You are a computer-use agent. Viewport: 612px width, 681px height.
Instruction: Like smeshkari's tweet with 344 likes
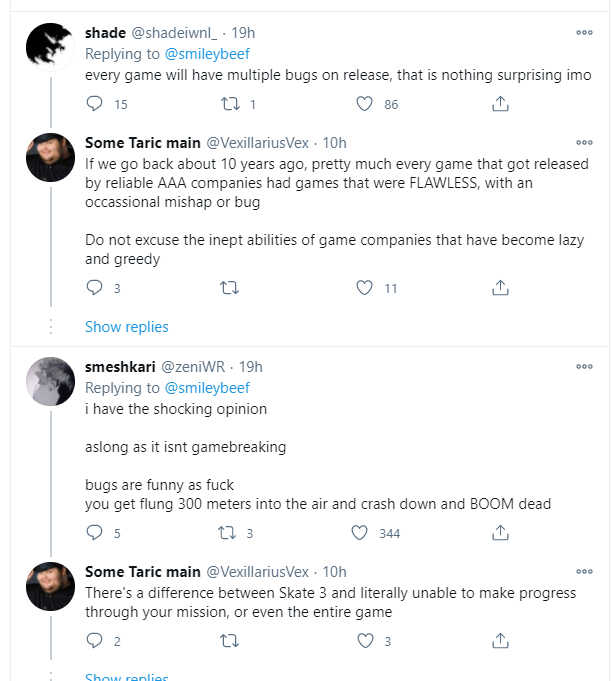pos(365,533)
